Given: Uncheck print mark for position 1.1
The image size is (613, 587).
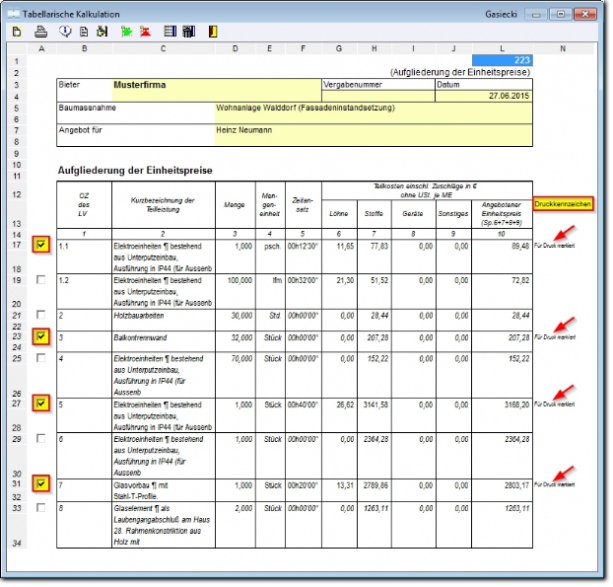Looking at the screenshot, I should 41,245.
